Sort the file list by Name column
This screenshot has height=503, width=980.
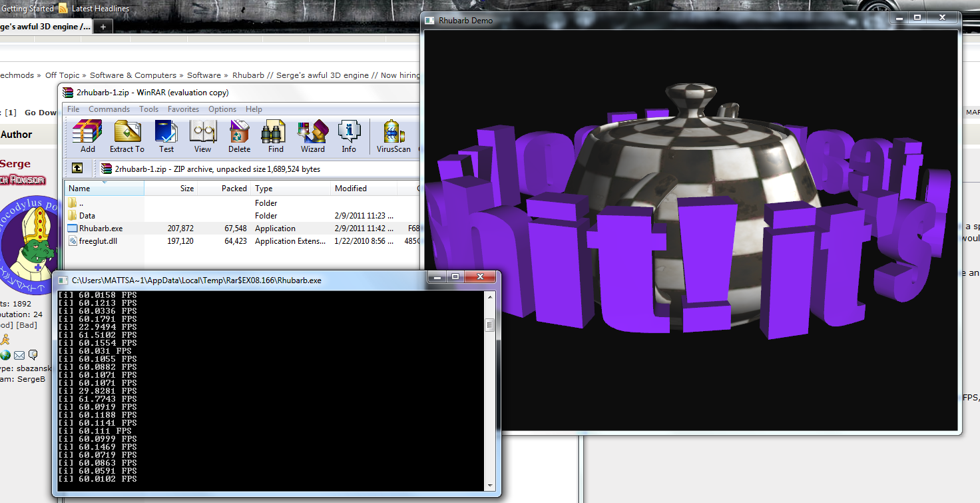point(105,189)
